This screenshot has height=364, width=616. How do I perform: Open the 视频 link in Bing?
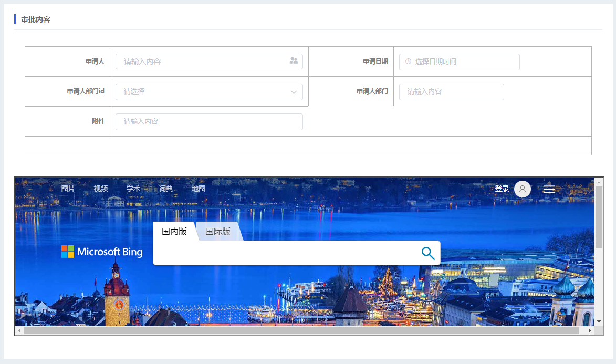[101, 189]
